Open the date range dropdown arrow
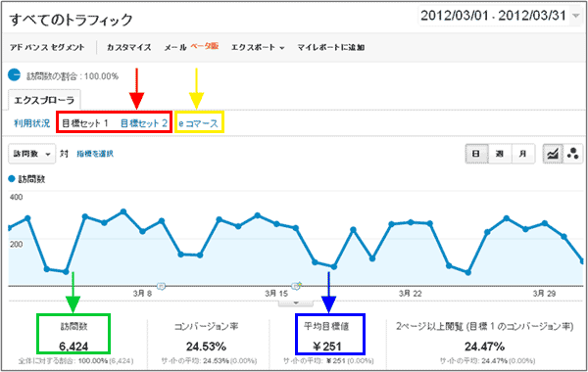The image size is (588, 372). click(575, 16)
